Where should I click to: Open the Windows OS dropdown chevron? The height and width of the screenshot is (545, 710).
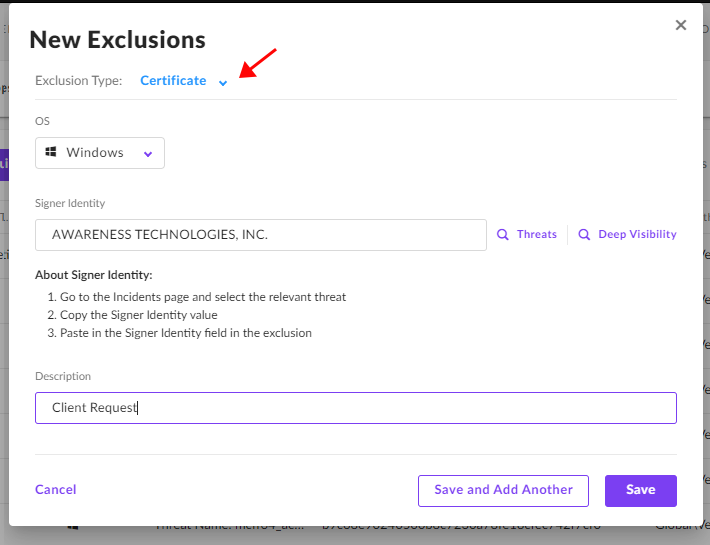point(148,154)
